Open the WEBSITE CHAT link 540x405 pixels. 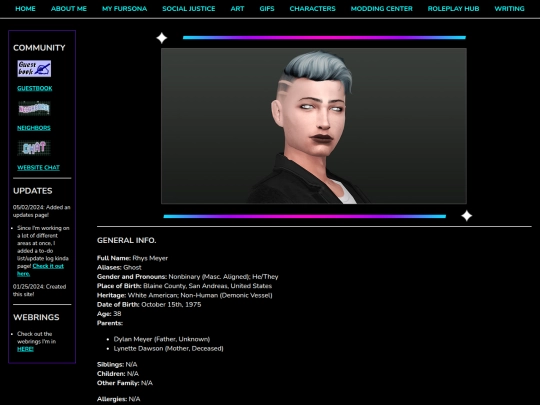[x=38, y=168]
